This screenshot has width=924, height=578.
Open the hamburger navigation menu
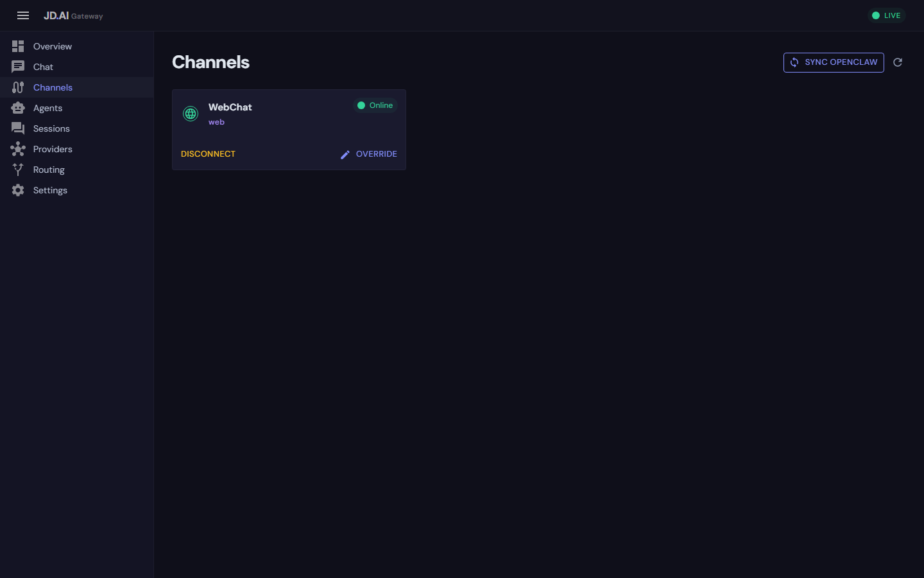[x=23, y=15]
